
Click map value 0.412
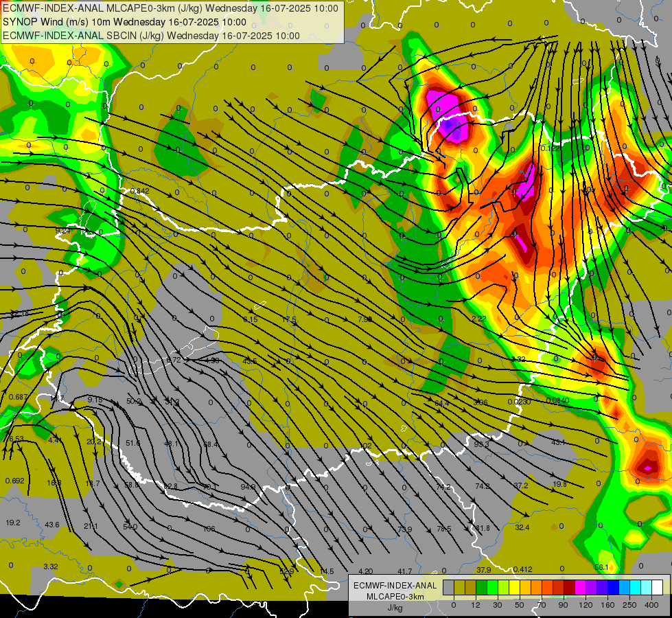(523, 569)
